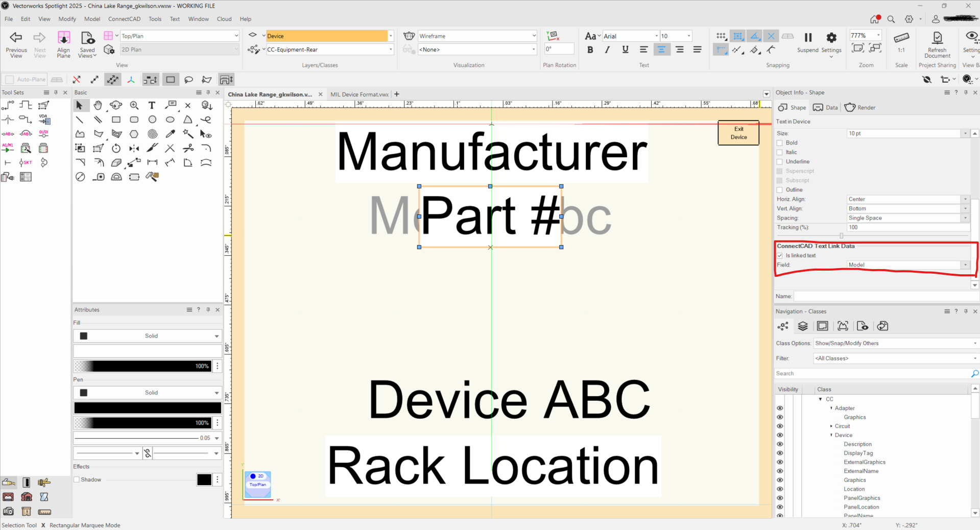The image size is (980, 530).
Task: Expand the Circuit class in Navigation
Action: point(830,426)
